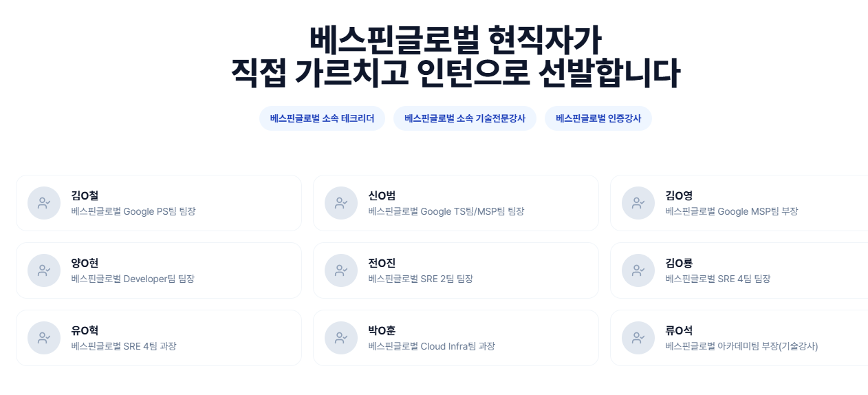The image size is (868, 395).
Task: Click 베스핀글로벌 Developer팀 팀장 text
Action: coord(133,279)
